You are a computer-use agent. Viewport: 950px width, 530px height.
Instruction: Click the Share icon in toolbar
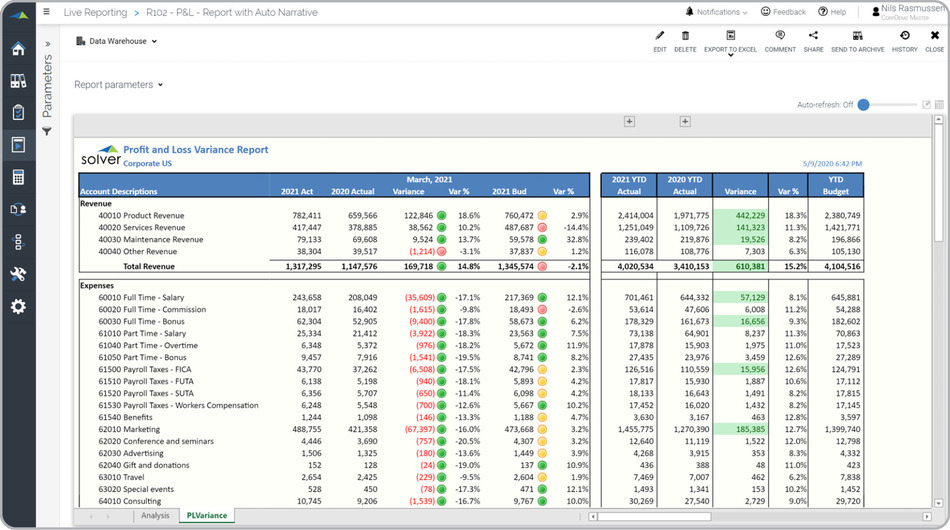point(813,36)
